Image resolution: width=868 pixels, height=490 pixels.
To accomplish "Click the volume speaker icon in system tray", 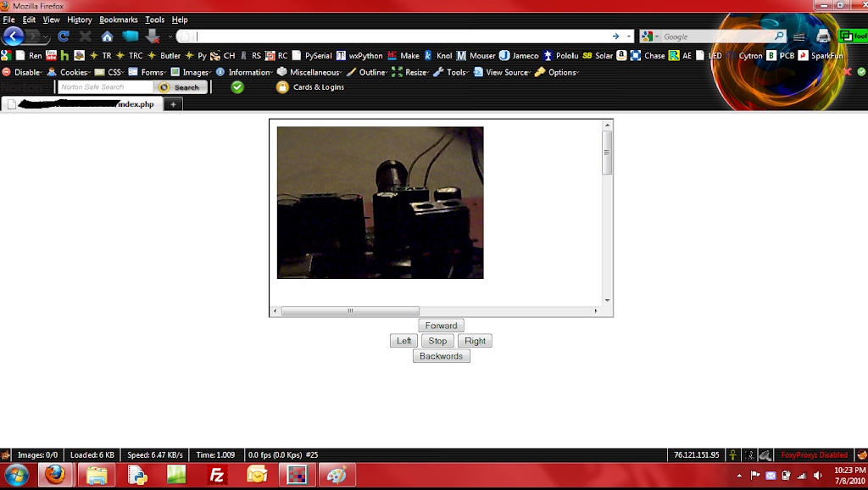I will pyautogui.click(x=818, y=475).
